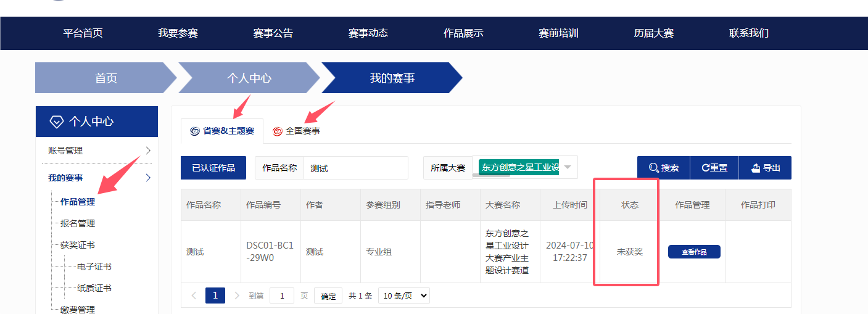This screenshot has width=868, height=314.
Task: Open 作品展示 navigation item
Action: (x=463, y=33)
